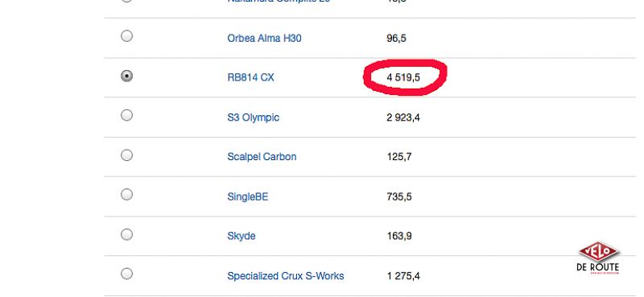This screenshot has width=644, height=297.
Task: Click the 96,5 value beside Orbea Alma
Action: (x=396, y=38)
